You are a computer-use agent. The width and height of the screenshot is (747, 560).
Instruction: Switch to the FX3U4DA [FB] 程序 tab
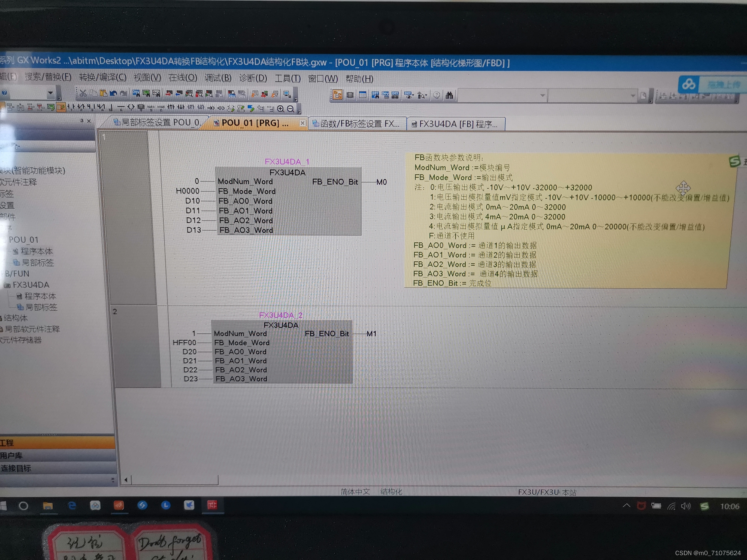coord(456,124)
